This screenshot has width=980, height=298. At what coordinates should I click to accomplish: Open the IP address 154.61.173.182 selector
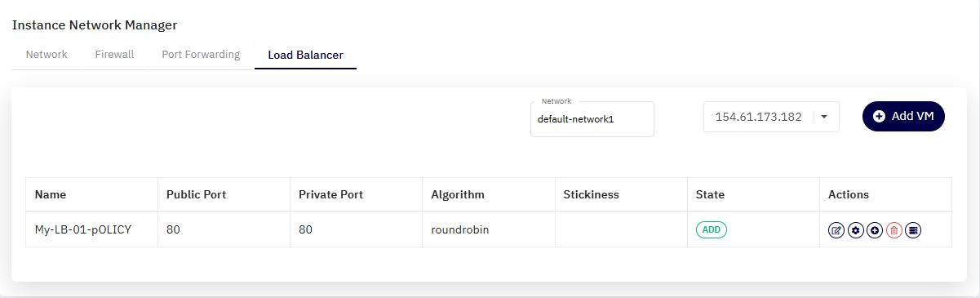771,117
